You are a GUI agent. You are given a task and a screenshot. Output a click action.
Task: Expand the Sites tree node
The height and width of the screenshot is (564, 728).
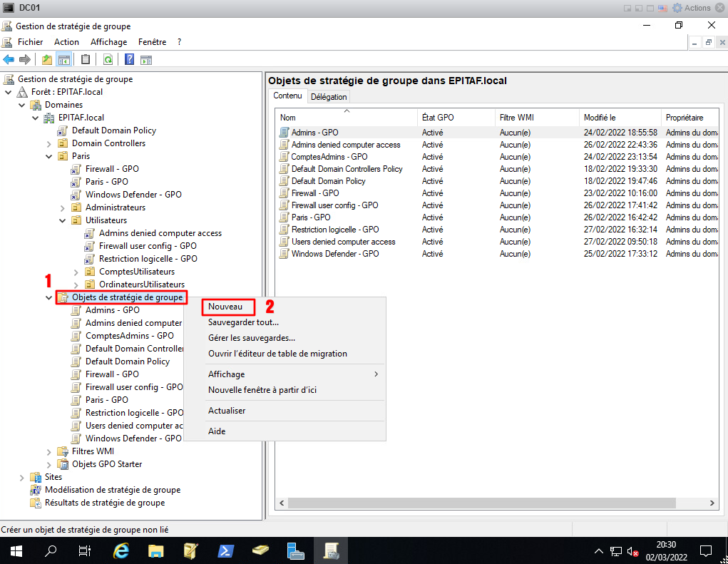click(x=22, y=477)
